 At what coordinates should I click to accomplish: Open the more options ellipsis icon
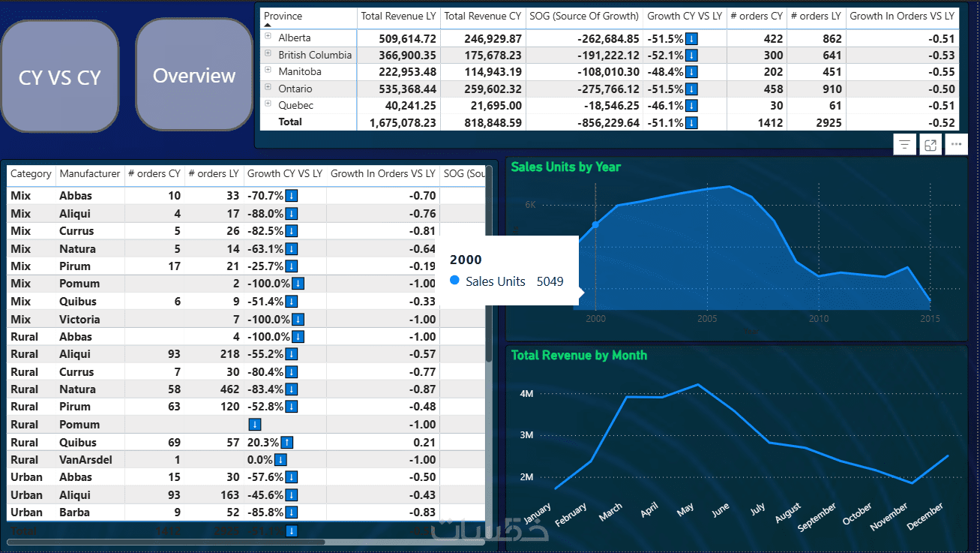click(x=955, y=145)
